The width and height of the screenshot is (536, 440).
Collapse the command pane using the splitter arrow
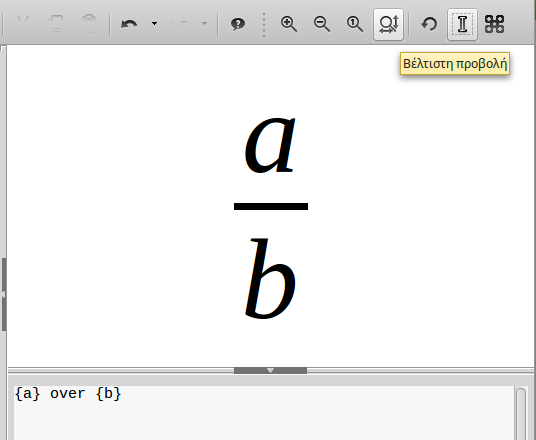(x=270, y=371)
